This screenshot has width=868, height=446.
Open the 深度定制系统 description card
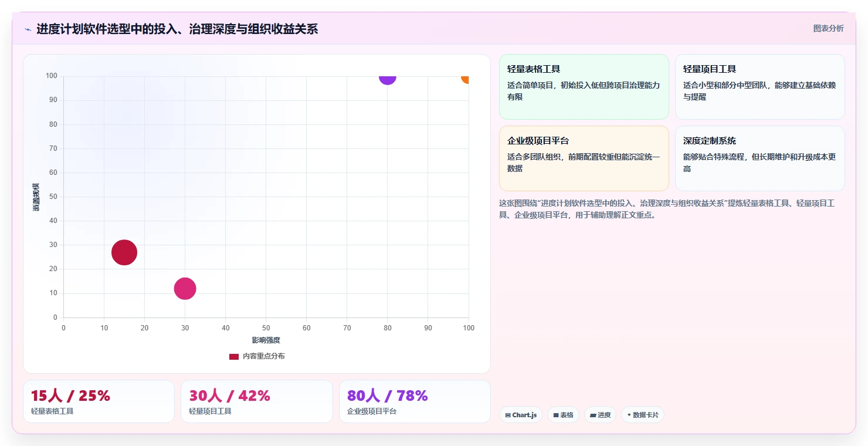pos(760,158)
